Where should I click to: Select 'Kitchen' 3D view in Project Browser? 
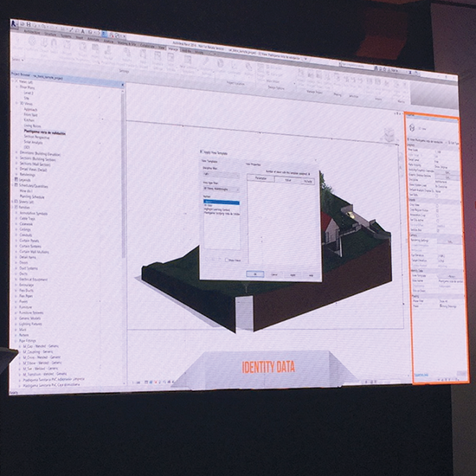tap(29, 120)
